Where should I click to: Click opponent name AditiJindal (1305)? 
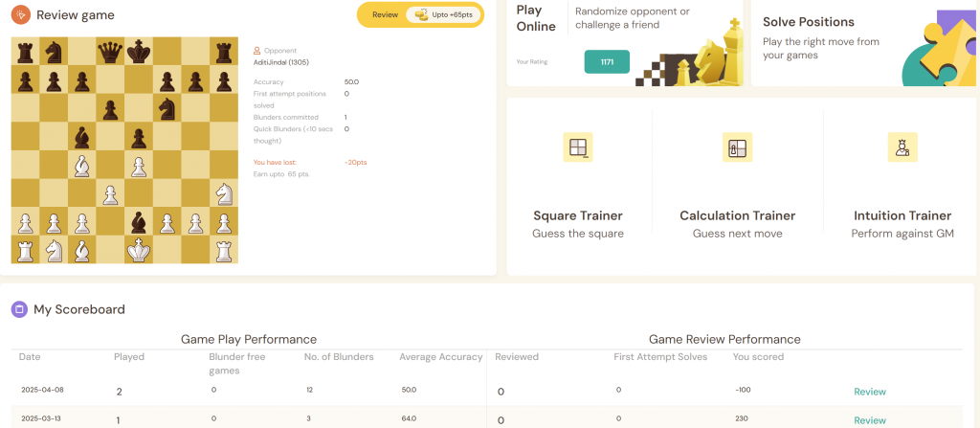click(281, 62)
